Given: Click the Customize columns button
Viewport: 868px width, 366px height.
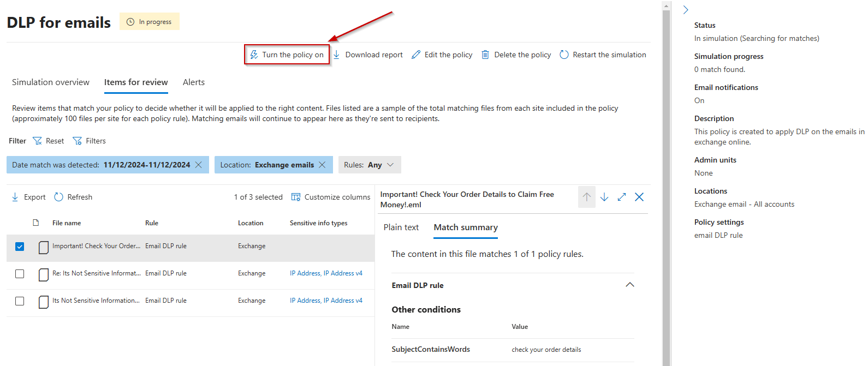Looking at the screenshot, I should pyautogui.click(x=331, y=197).
